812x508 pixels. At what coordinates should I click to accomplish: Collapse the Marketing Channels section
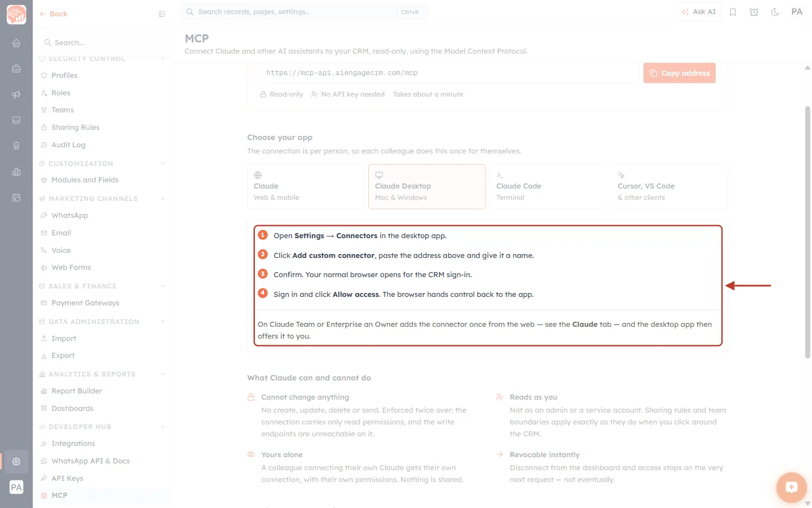click(163, 199)
